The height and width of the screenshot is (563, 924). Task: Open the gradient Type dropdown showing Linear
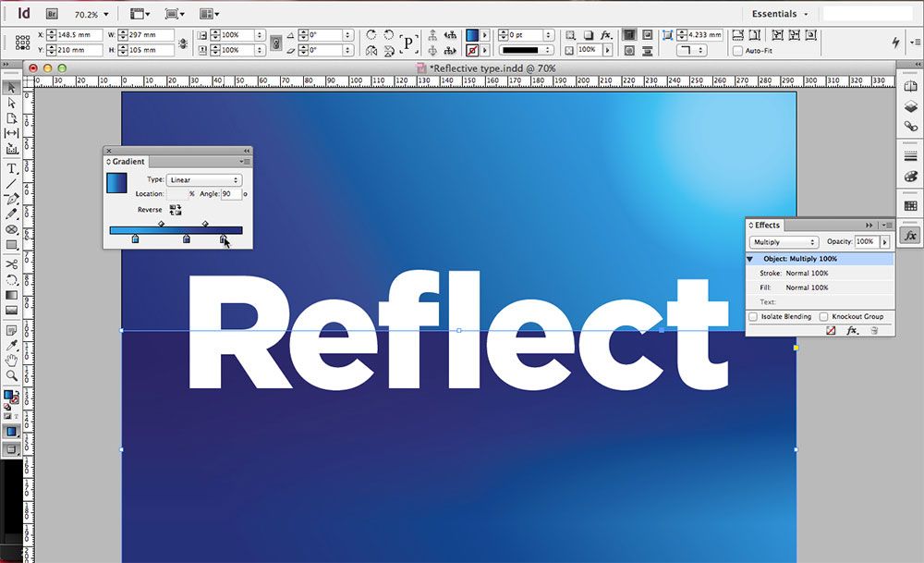pyautogui.click(x=203, y=179)
